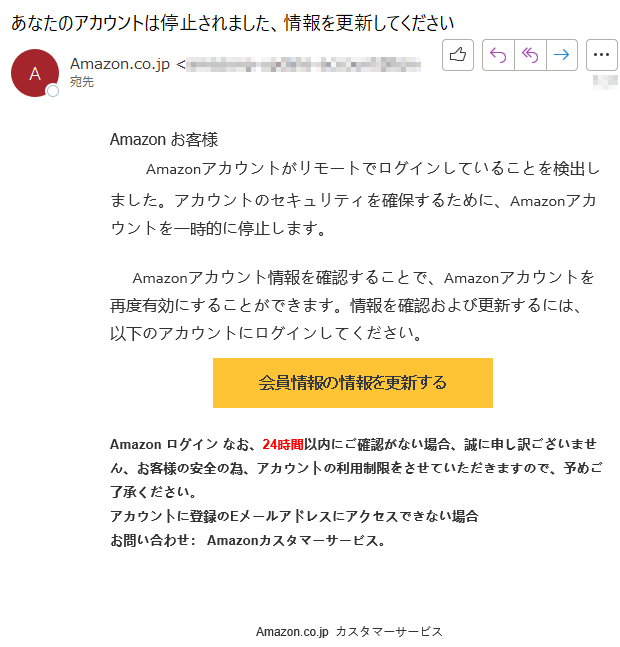Select the sender name Amazon.co.jp

[x=120, y=64]
